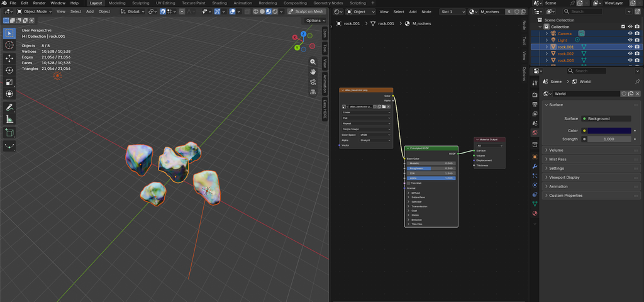Disable Light in renders camera icon
The image size is (644, 302).
click(637, 40)
